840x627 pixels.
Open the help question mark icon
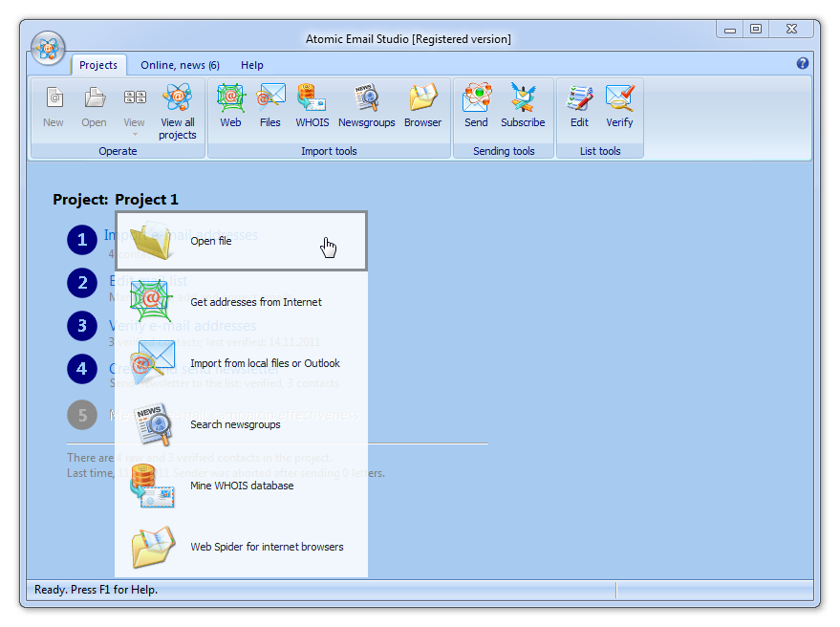[x=803, y=64]
